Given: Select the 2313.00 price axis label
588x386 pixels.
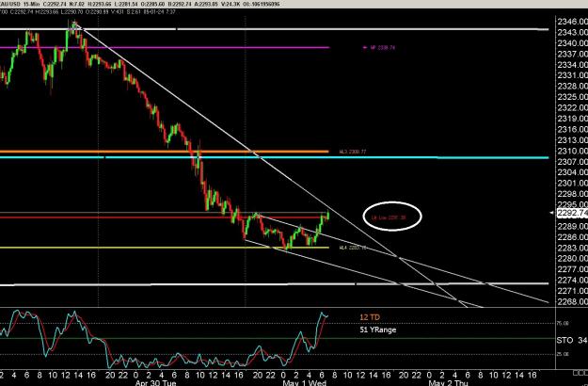Looking at the screenshot, I should (573, 140).
